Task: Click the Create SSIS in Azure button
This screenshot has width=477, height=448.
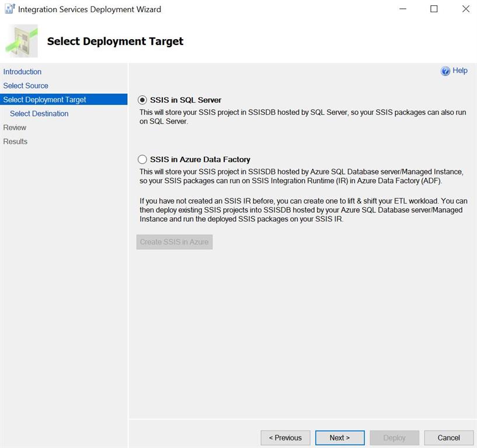Action: (175, 242)
